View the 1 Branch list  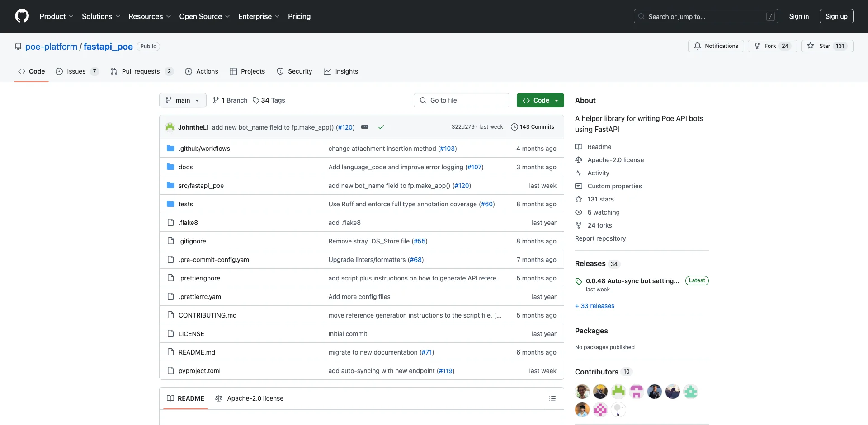click(230, 100)
